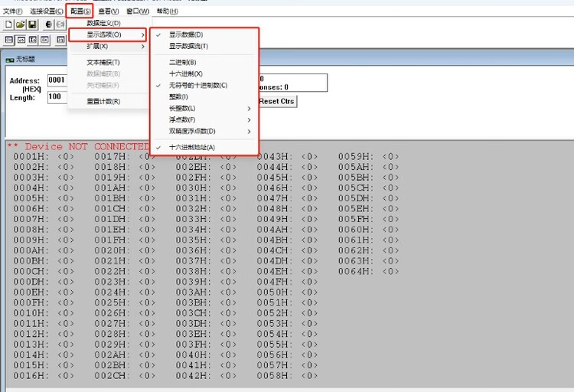The image size is (574, 392).
Task: Click the New document toolbar icon
Action: click(x=8, y=24)
